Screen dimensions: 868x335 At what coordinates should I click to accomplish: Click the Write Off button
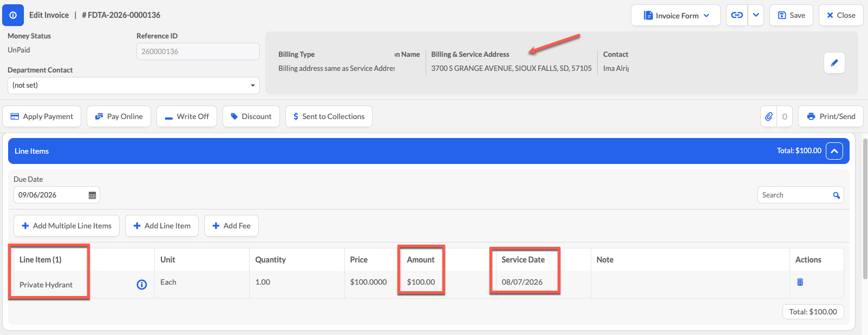pyautogui.click(x=187, y=116)
